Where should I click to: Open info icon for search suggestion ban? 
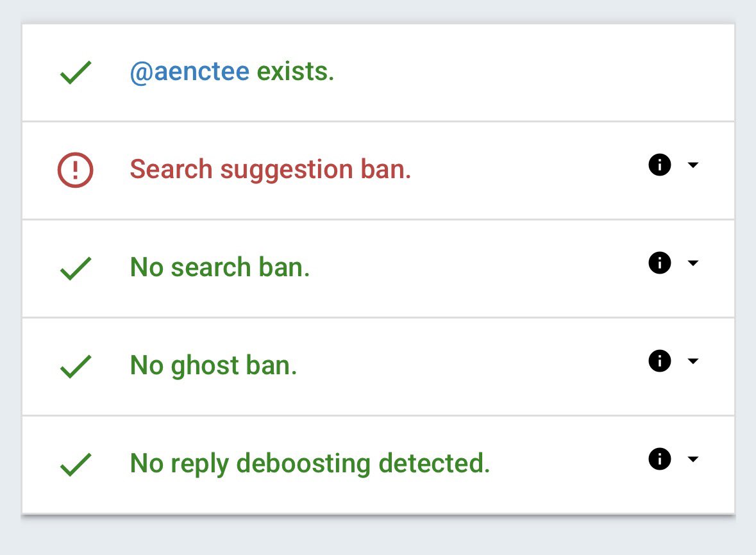click(660, 165)
